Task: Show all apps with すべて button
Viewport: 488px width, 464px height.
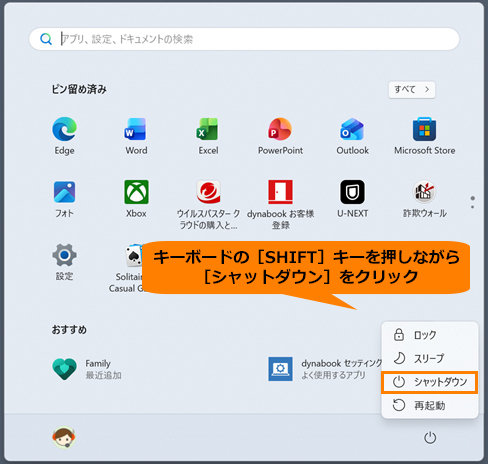Action: click(x=412, y=90)
